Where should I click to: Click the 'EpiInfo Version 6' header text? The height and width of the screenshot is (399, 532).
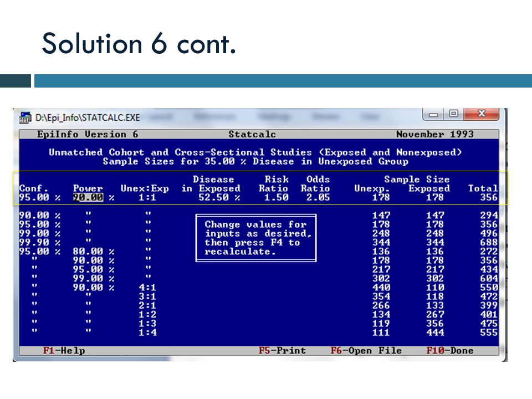click(x=88, y=134)
